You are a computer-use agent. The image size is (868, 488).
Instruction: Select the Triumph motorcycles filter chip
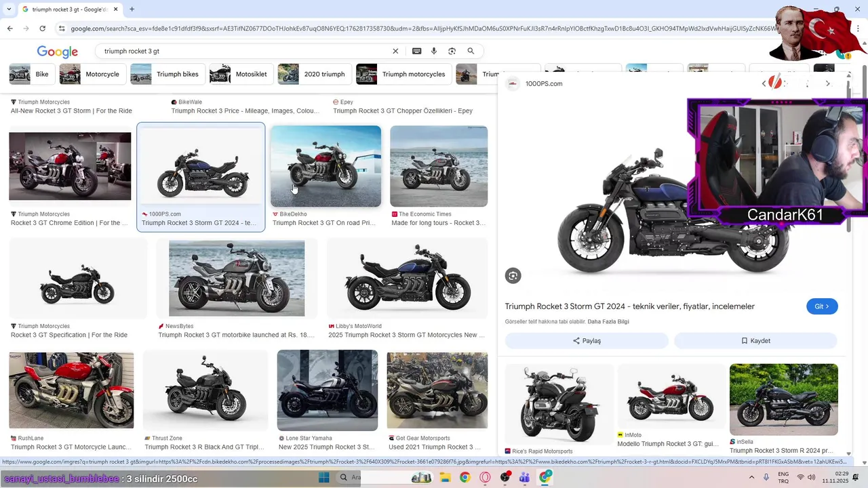(x=403, y=74)
